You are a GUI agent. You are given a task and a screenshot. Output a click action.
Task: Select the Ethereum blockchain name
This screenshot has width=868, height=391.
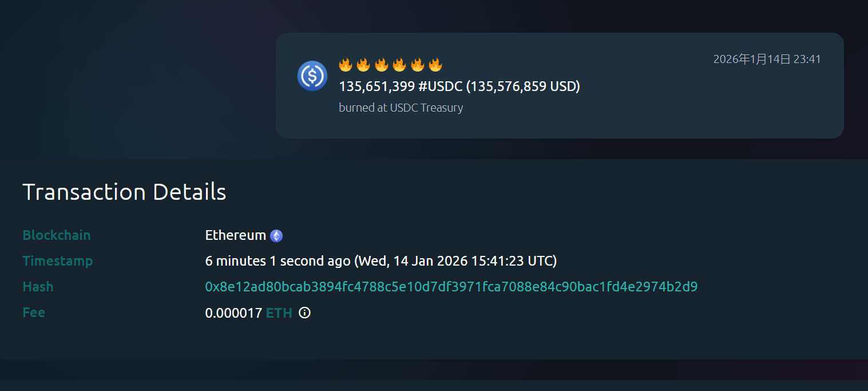235,235
